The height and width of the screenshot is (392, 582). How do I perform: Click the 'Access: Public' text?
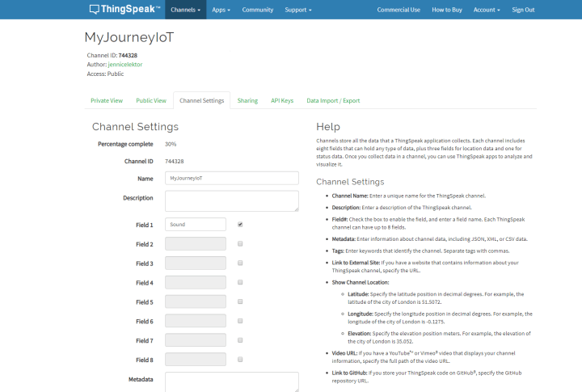(105, 74)
